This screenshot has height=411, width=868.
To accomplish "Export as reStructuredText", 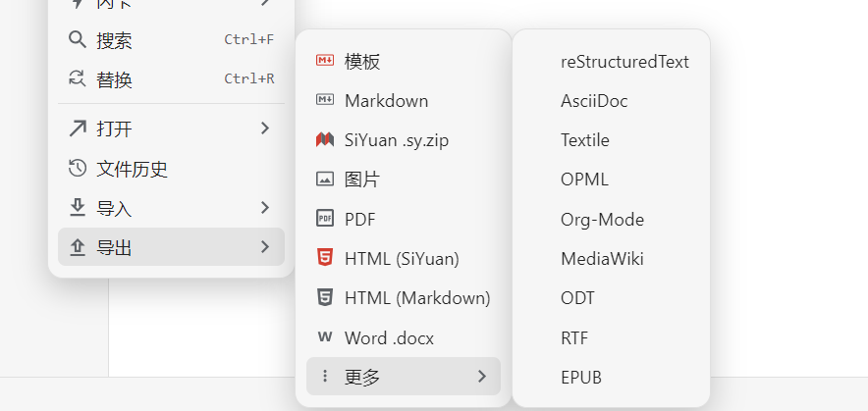I will click(x=624, y=62).
